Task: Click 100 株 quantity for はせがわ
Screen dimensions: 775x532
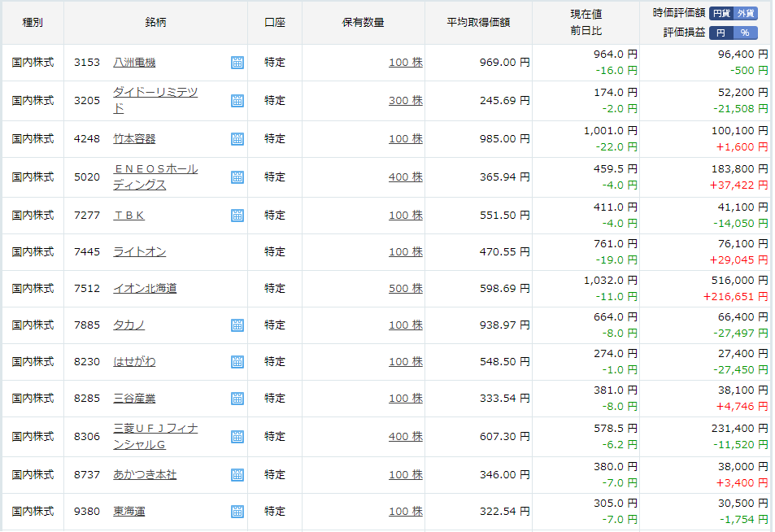Action: point(406,362)
